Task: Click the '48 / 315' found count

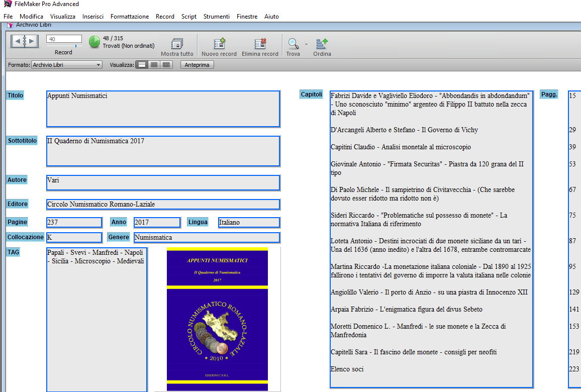Action: pyautogui.click(x=113, y=38)
